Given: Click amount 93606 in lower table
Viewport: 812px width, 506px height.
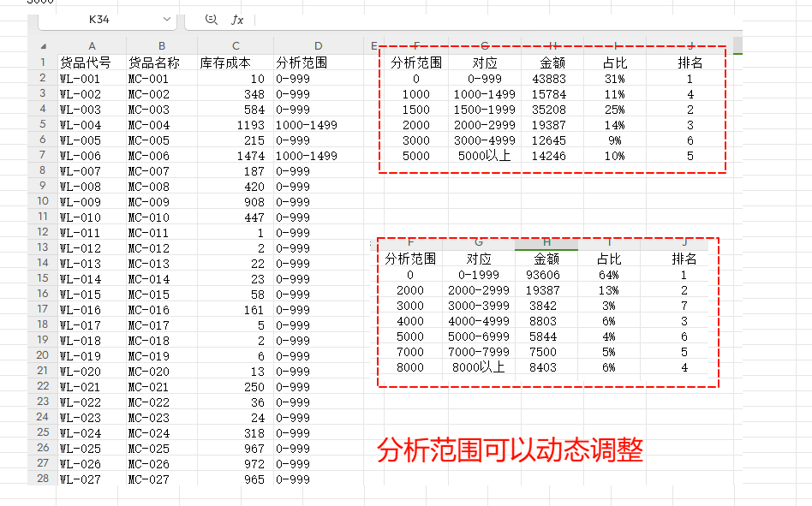Looking at the screenshot, I should (x=543, y=275).
